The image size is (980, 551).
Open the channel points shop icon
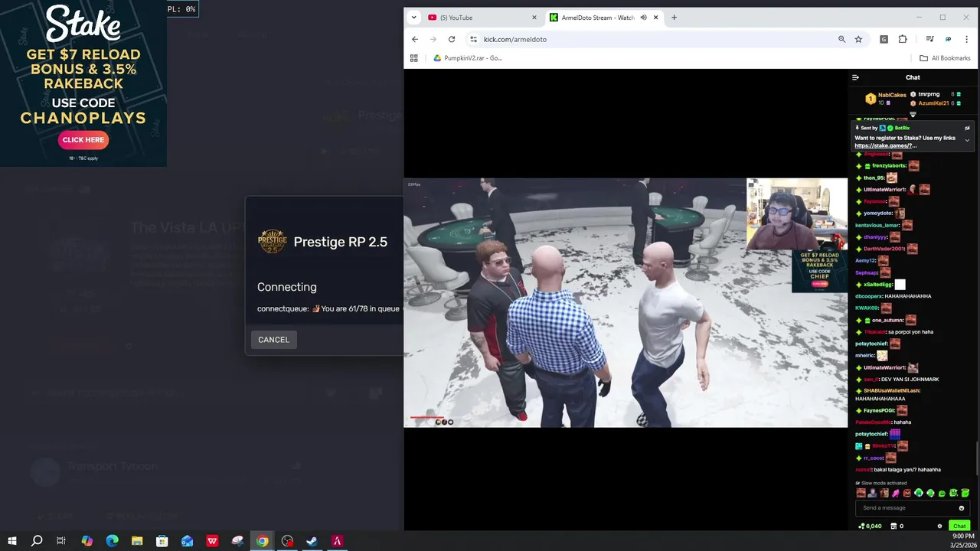(893, 527)
